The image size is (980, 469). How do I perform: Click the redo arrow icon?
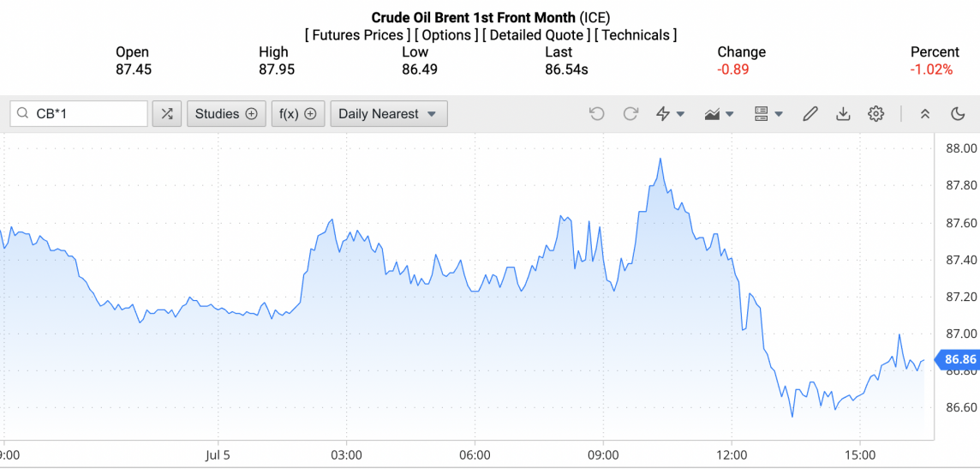[630, 113]
